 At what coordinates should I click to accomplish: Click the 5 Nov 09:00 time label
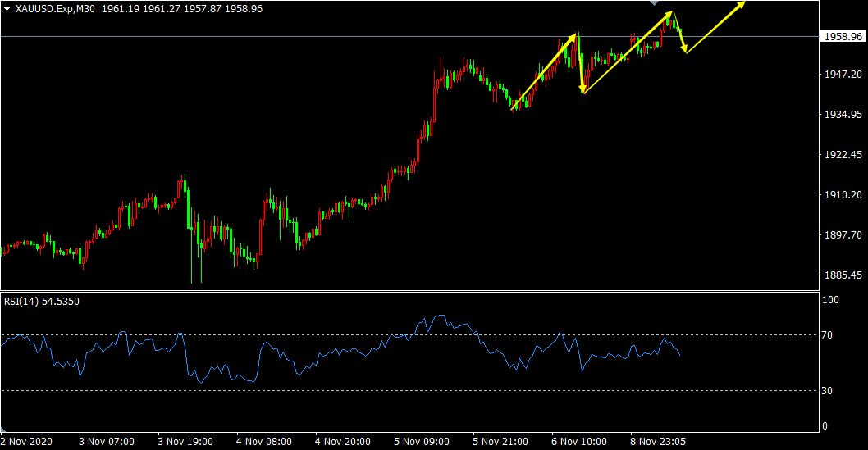click(422, 442)
